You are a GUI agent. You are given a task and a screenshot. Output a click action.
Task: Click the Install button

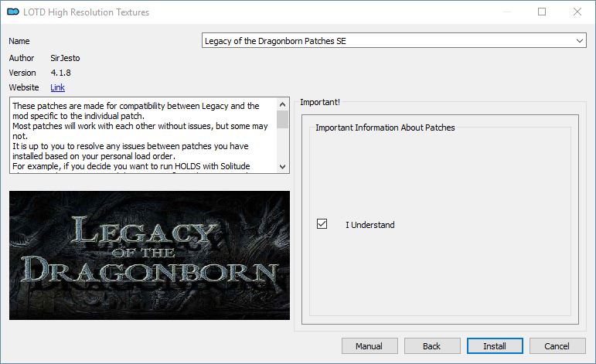click(495, 346)
